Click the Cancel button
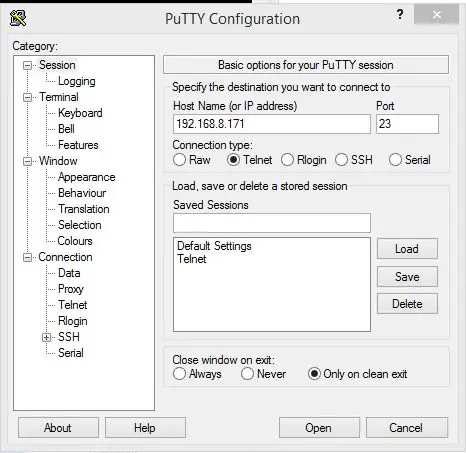 [x=407, y=428]
